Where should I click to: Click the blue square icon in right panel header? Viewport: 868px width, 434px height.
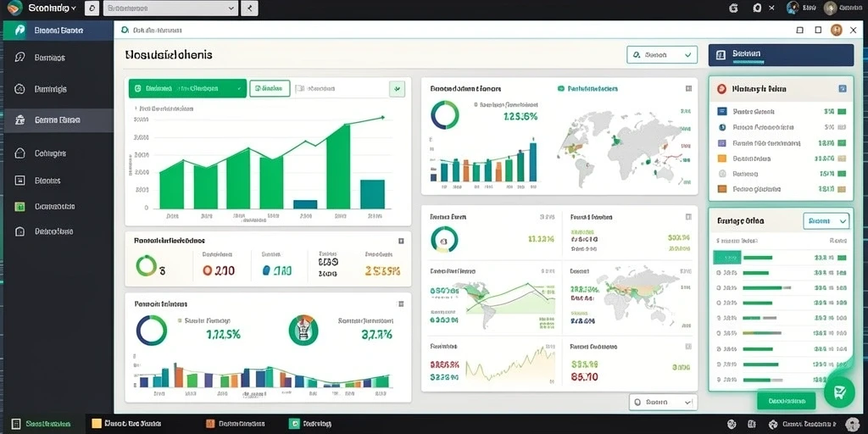tap(843, 88)
